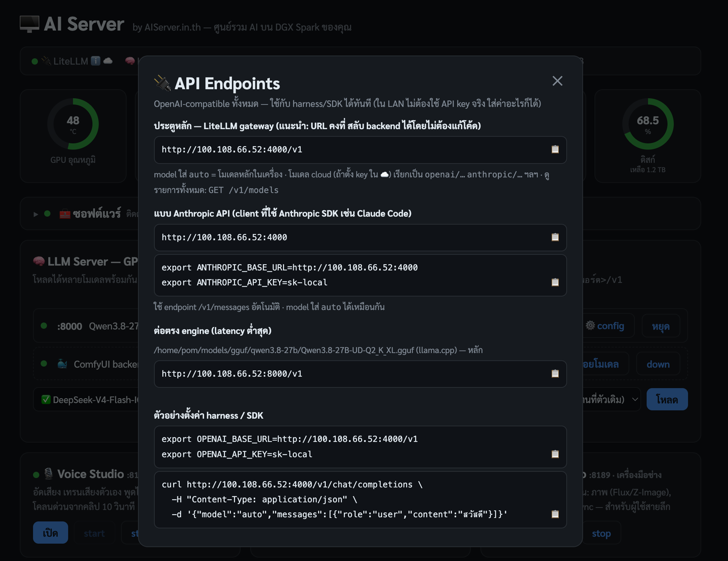
Task: Click the ComfyUI backend row text
Action: 106,364
